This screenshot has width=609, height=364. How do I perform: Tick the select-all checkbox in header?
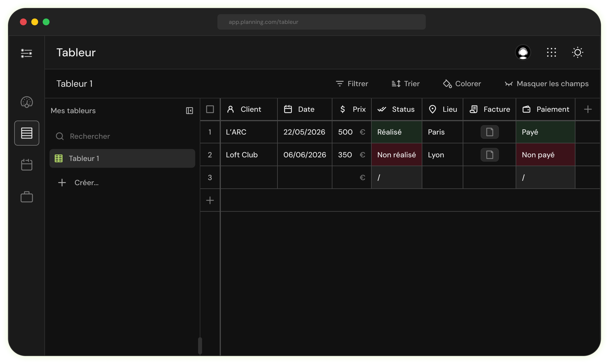pos(210,109)
